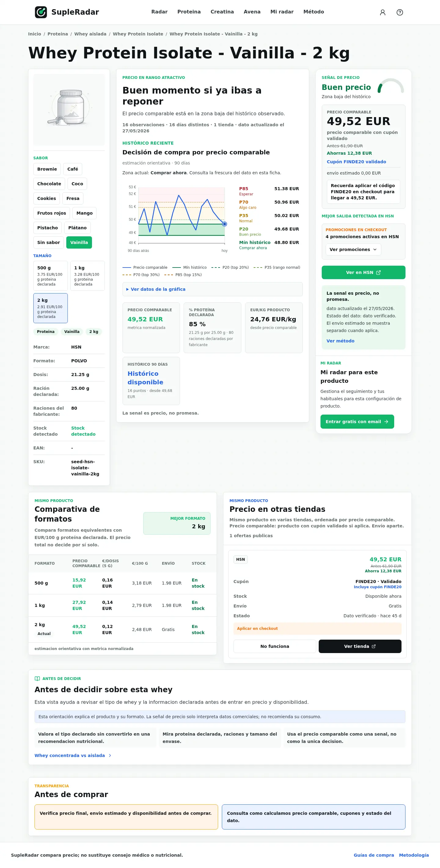Click Whey aislada breadcrumb link

[90, 34]
